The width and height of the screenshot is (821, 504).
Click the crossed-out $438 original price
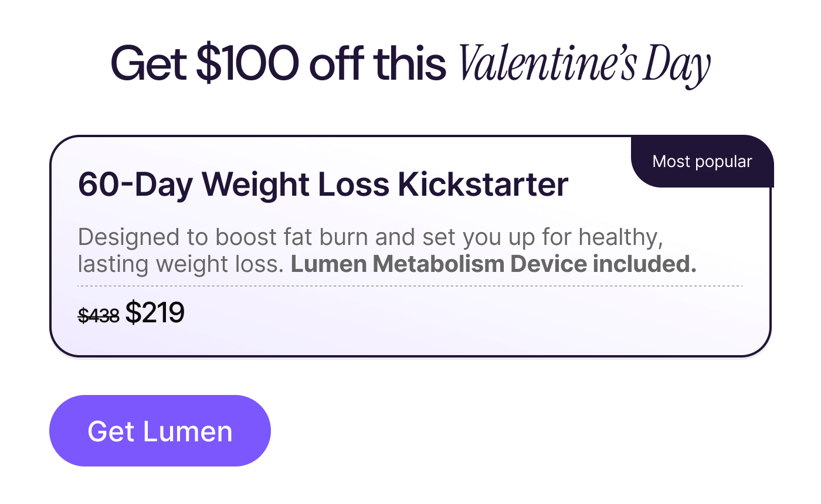pyautogui.click(x=99, y=316)
